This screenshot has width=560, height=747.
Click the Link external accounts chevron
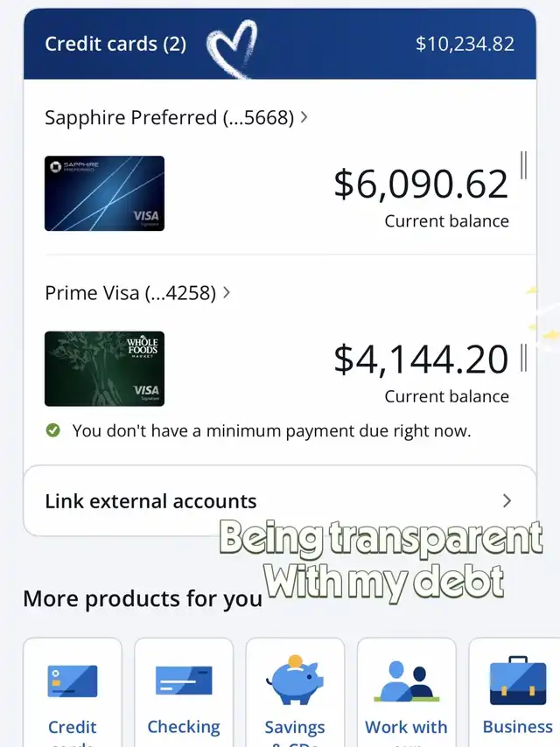click(507, 501)
